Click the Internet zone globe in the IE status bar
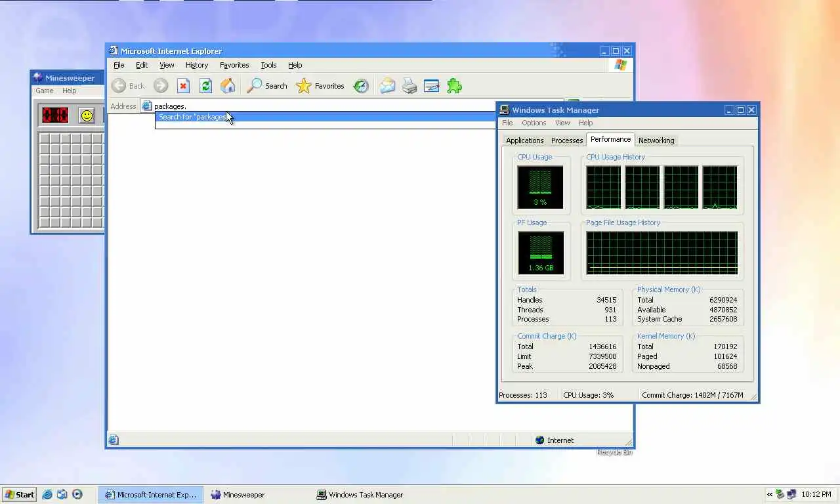Viewport: 840px width, 504px height. tap(540, 440)
